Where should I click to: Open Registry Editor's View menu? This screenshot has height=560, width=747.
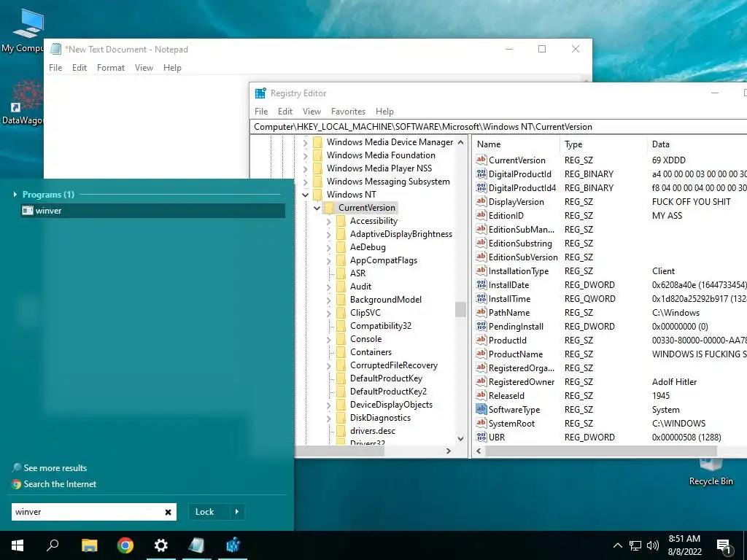pos(311,112)
